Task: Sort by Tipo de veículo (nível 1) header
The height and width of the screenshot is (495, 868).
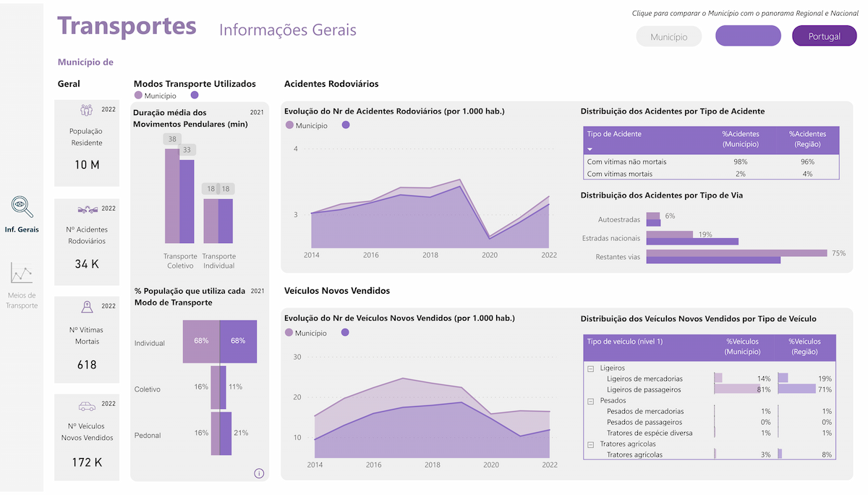Action: (625, 341)
